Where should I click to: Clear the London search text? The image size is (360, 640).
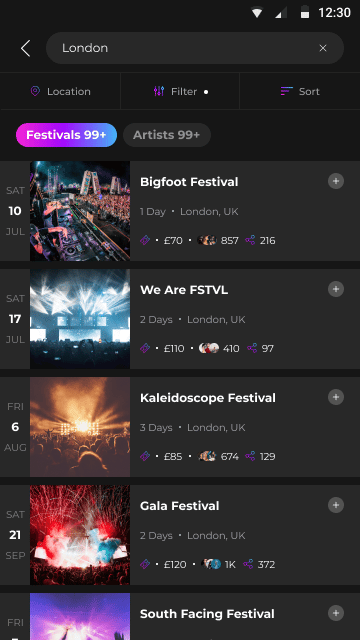(x=323, y=48)
